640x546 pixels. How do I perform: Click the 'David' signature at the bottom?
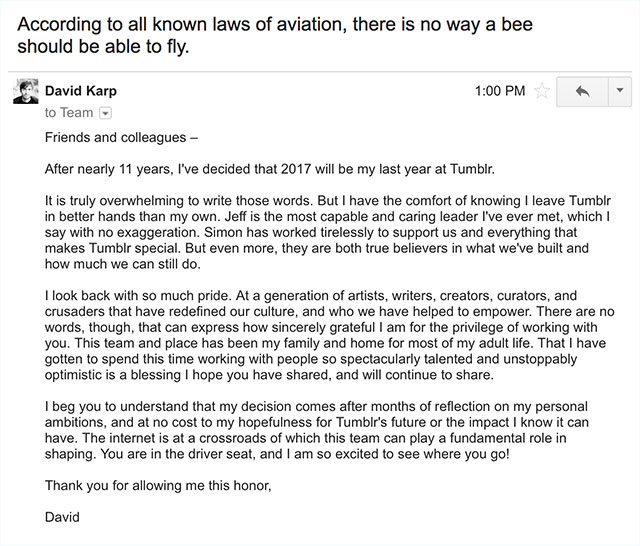62,517
